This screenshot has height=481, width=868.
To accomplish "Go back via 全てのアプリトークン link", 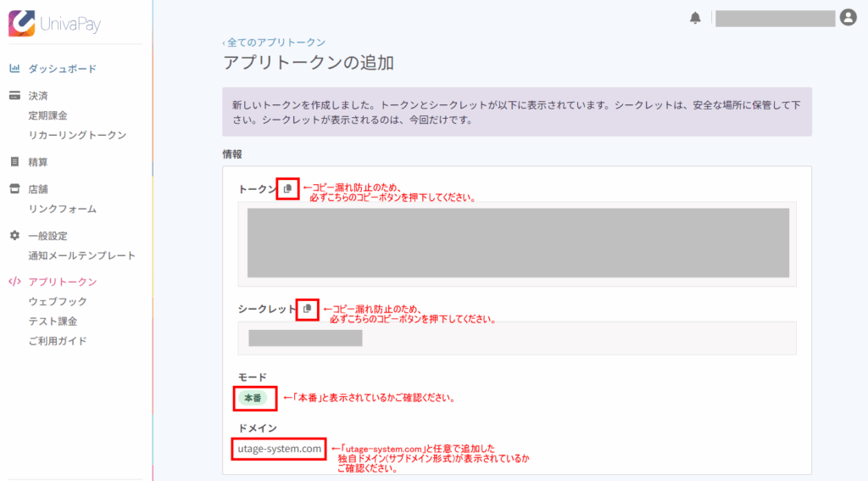I will (x=274, y=42).
